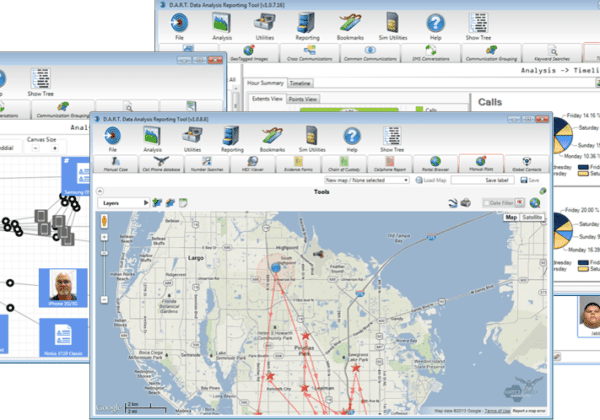Click the map zoom-out minus button
Viewport: 600px width, 420px height.
(x=104, y=300)
